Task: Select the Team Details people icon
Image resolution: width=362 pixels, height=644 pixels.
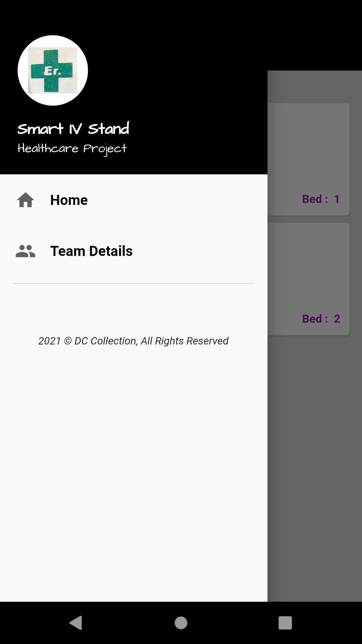Action: 25,251
